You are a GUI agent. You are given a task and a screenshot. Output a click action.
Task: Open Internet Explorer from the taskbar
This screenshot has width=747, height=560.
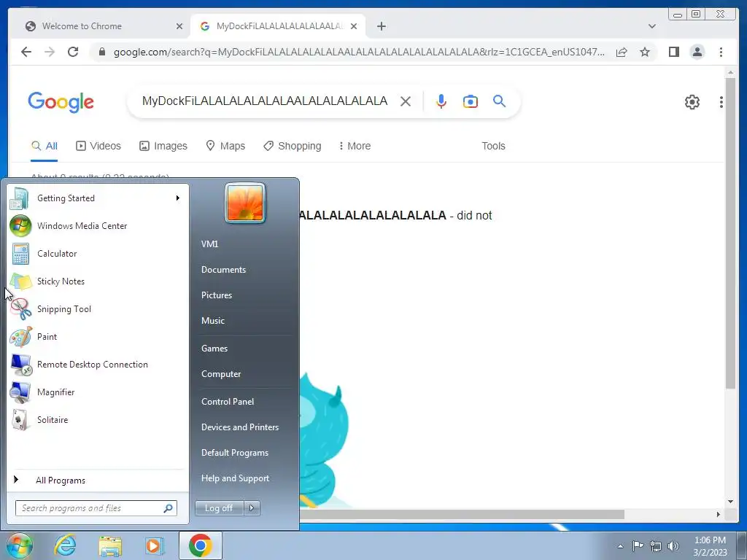point(65,545)
